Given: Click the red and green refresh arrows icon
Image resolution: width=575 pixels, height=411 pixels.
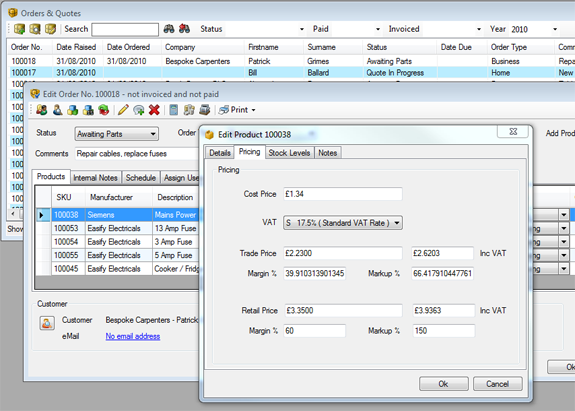Looking at the screenshot, I should pyautogui.click(x=104, y=110).
